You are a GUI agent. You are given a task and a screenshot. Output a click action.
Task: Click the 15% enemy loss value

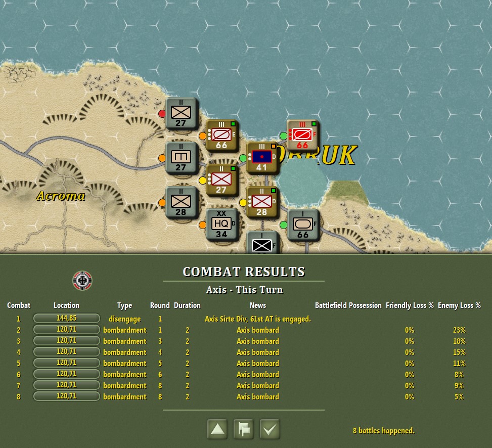[x=459, y=352]
